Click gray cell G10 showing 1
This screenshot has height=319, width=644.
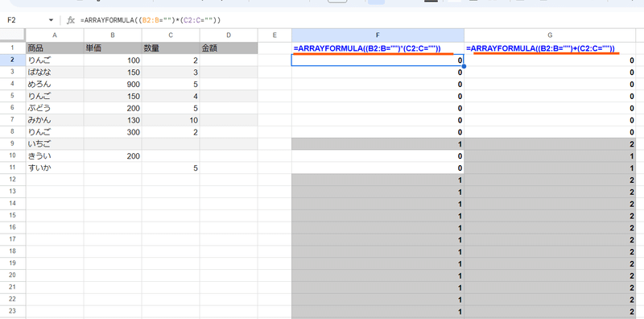coord(550,155)
